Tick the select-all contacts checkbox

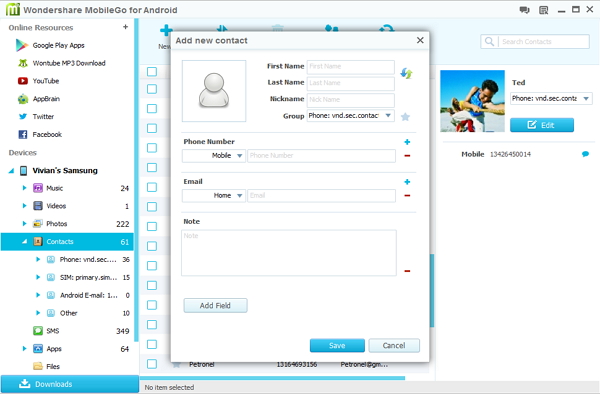pyautogui.click(x=152, y=72)
